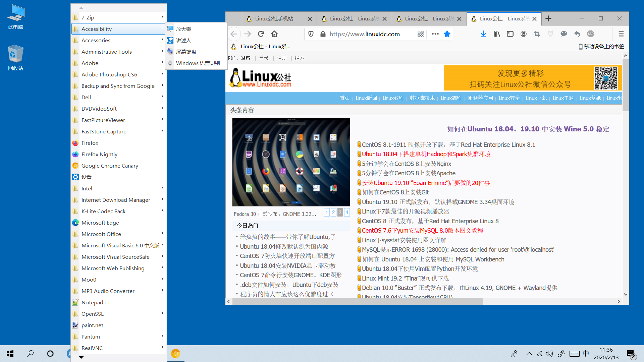Open Google Chrome Canary from the Start menu
Viewport: 644px width, 362px height.
pos(110,166)
